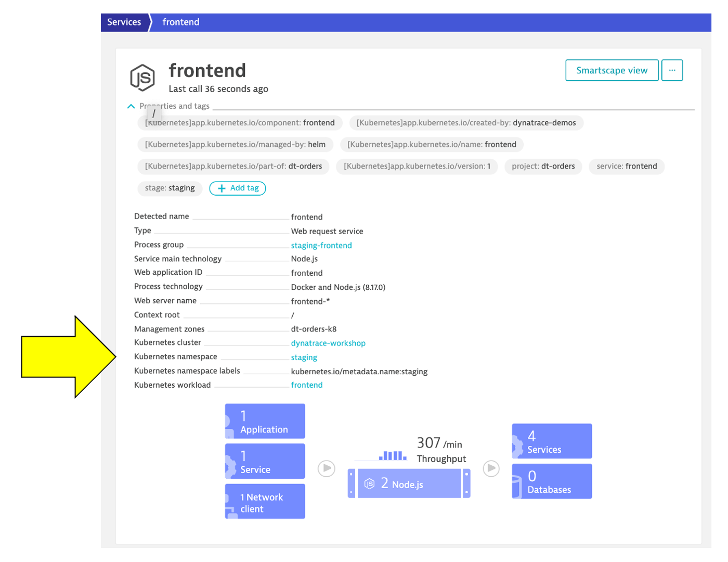Image resolution: width=728 pixels, height=562 pixels.
Task: Select the app.kubernetes.io/name: frontend tag
Action: [x=432, y=145]
